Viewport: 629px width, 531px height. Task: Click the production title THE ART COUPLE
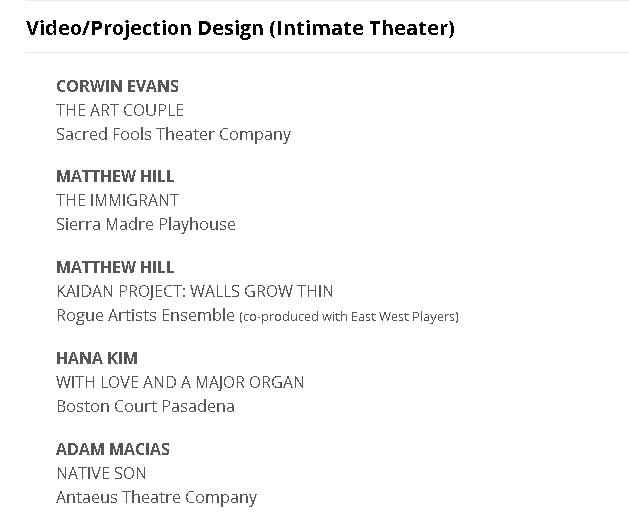click(120, 110)
